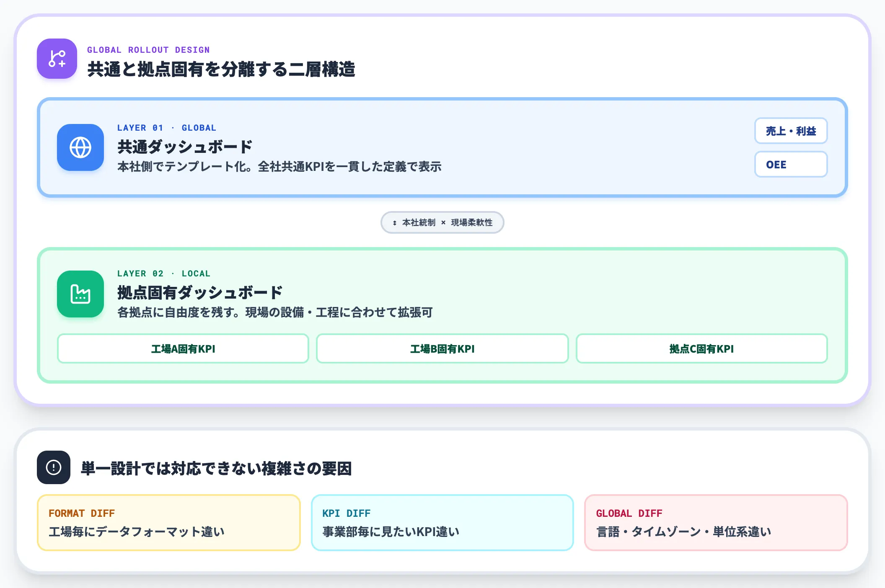Image resolution: width=885 pixels, height=588 pixels.
Task: Click the 共通ダッシュボード title
Action: 185,147
